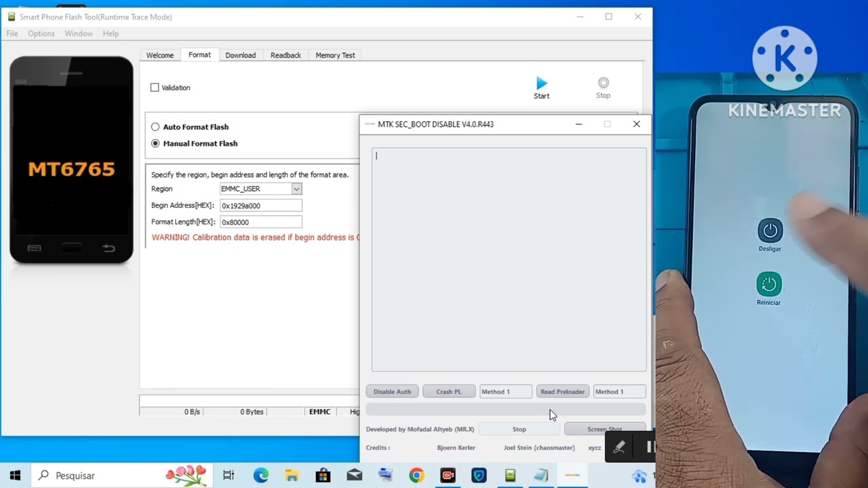Viewport: 868px width, 488px height.
Task: Launch Google Chrome from the taskbar
Action: [416, 476]
